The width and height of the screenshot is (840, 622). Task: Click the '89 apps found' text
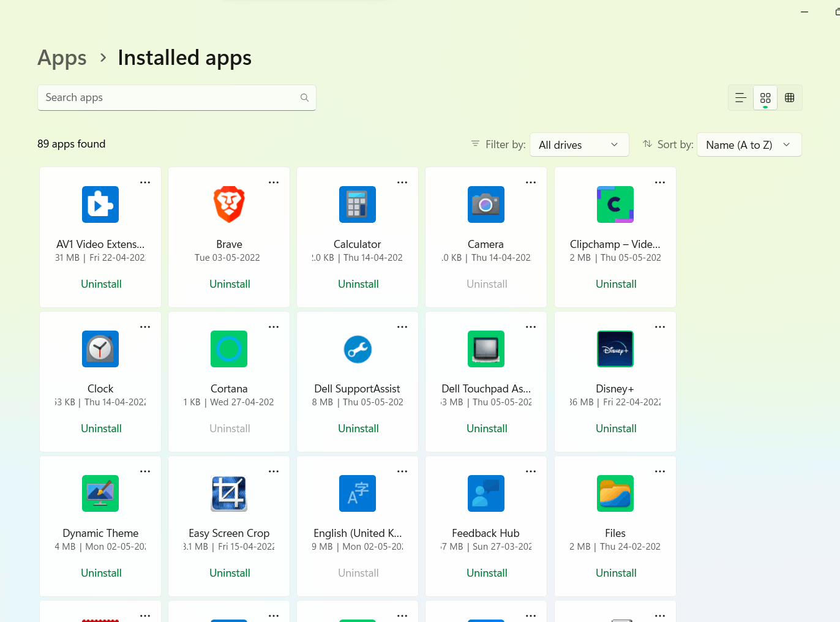coord(71,144)
